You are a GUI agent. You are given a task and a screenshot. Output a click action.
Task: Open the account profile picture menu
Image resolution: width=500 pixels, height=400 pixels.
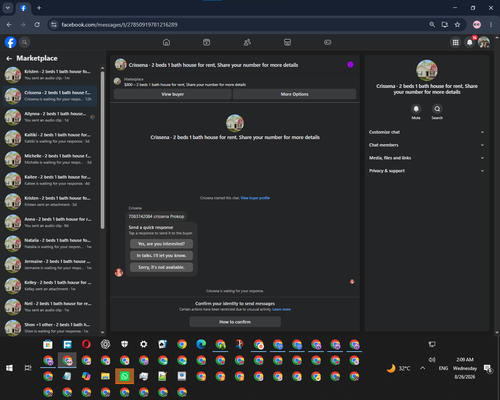tap(484, 42)
